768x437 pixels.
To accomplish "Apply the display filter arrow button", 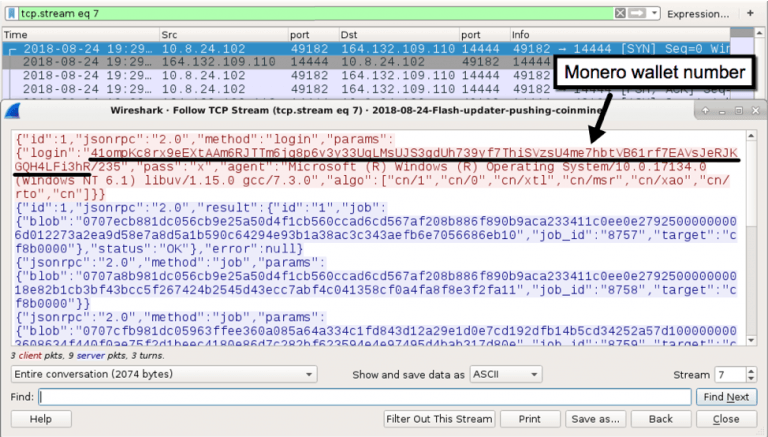I will (x=639, y=14).
